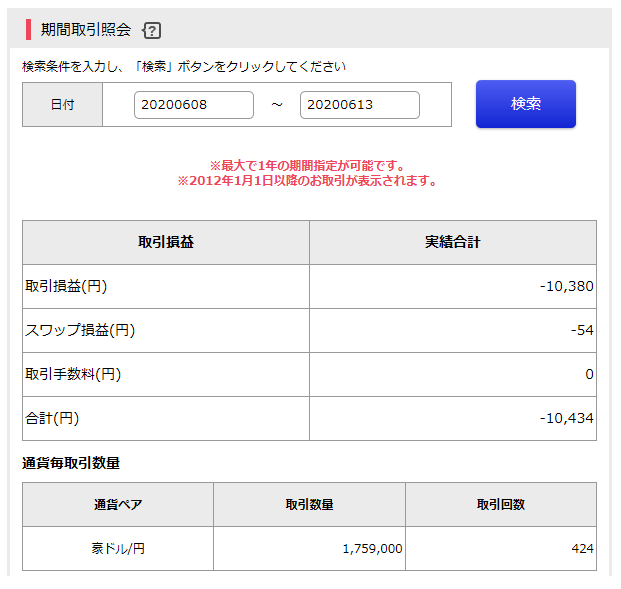621x589 pixels.
Task: Focus the start date field 20200608
Action: [x=194, y=105]
